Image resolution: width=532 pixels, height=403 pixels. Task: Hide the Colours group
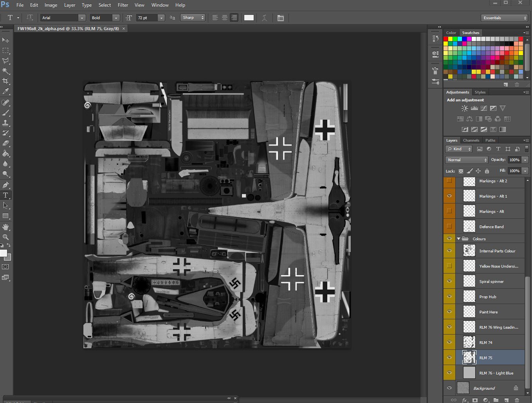click(449, 239)
